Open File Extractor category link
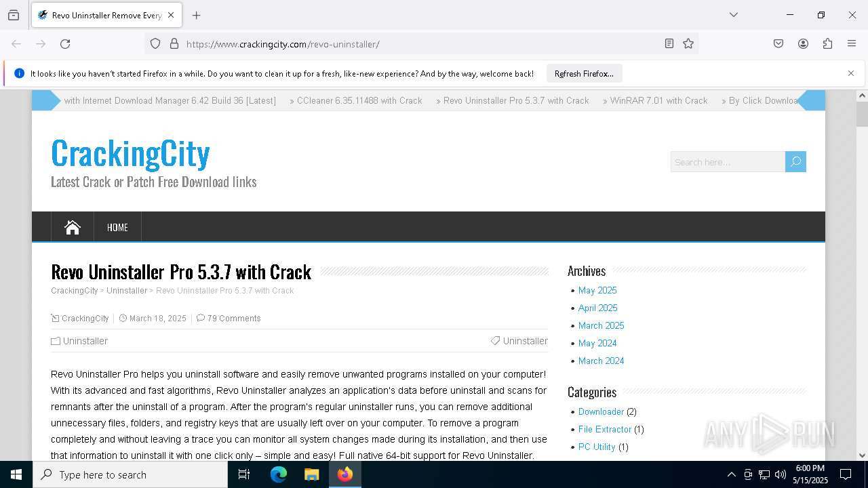This screenshot has height=488, width=868. click(605, 429)
